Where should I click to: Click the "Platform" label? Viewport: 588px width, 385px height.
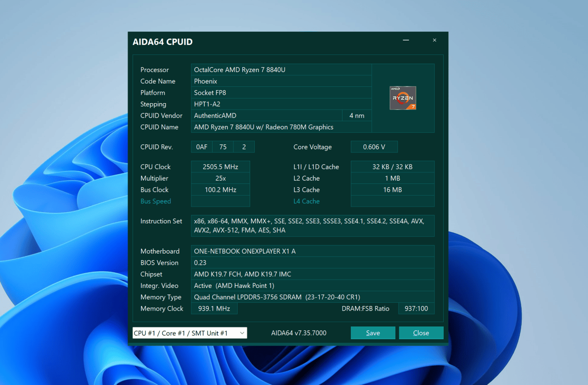pyautogui.click(x=153, y=92)
